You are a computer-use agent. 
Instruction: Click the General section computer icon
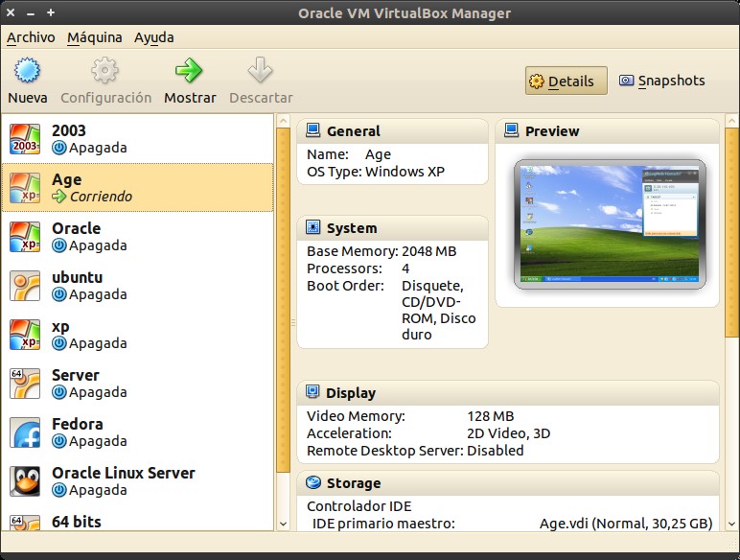(x=312, y=130)
